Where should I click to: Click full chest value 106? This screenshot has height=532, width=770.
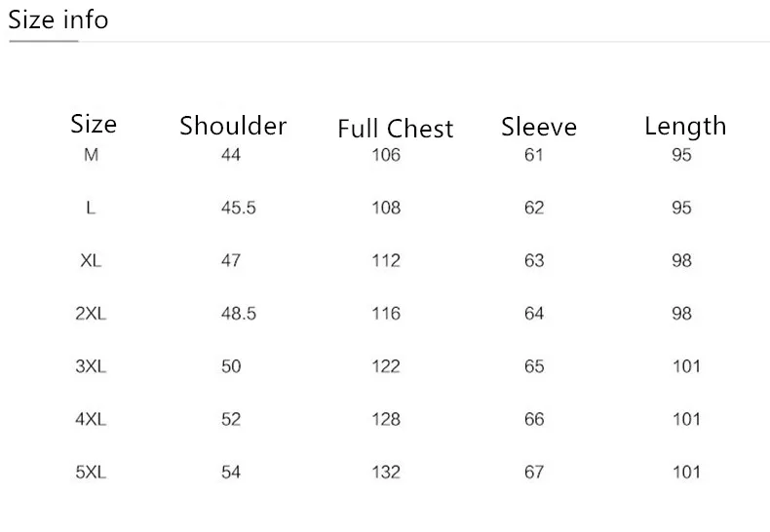tap(386, 155)
